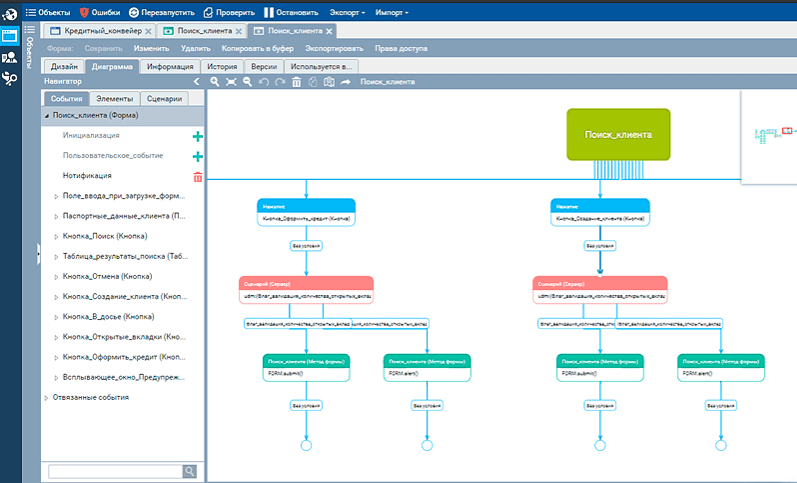Open the Ошибки errors panel
The image size is (797, 483).
100,12
